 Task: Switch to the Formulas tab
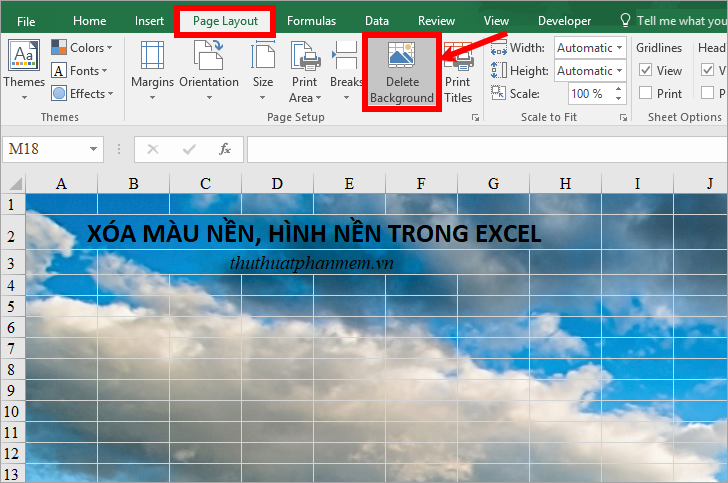point(311,21)
